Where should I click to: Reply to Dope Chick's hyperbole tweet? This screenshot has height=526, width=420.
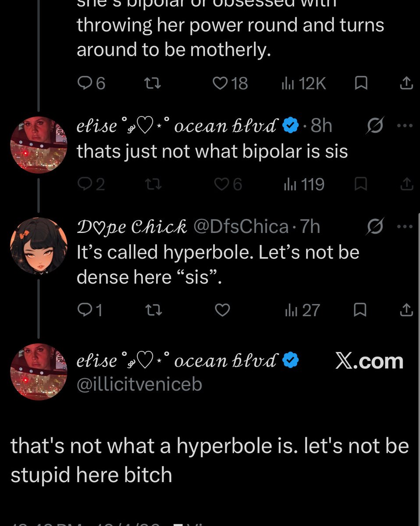pos(89,310)
